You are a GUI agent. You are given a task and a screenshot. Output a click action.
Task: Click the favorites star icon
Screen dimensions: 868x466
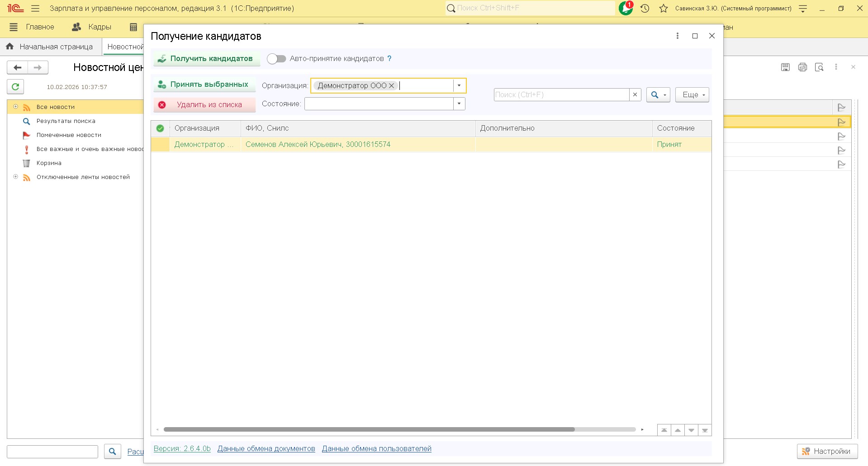tap(663, 8)
